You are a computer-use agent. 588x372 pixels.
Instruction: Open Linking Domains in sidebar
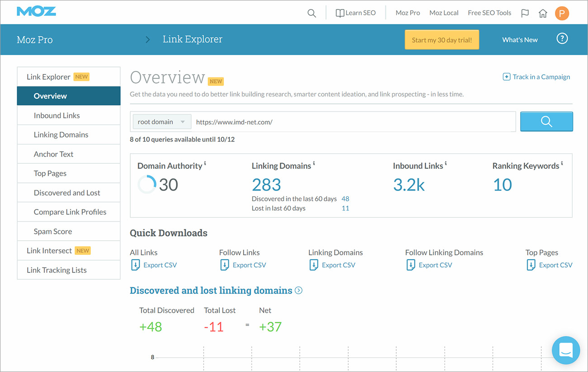tap(69, 135)
